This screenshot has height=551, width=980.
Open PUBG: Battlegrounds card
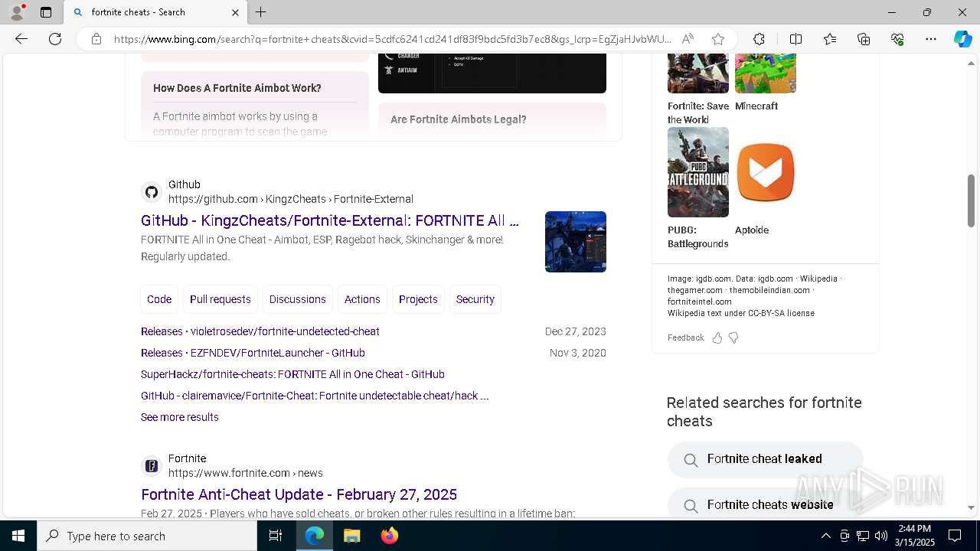click(698, 188)
